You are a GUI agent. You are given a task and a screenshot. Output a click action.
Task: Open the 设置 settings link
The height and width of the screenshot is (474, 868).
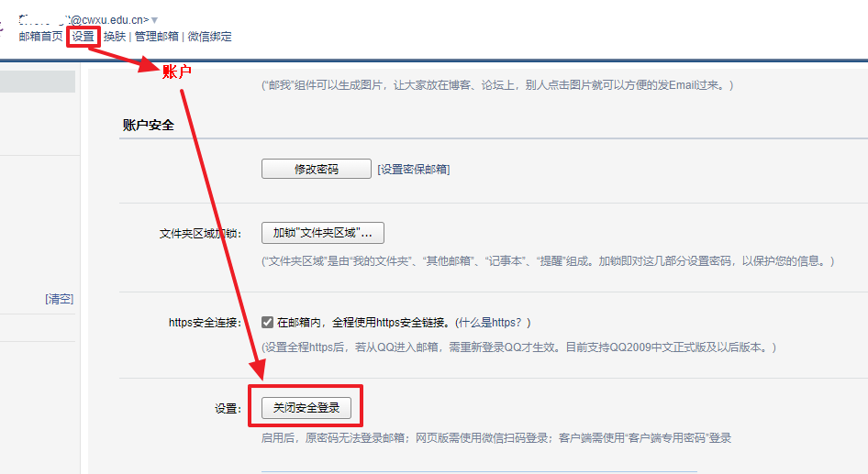point(83,37)
